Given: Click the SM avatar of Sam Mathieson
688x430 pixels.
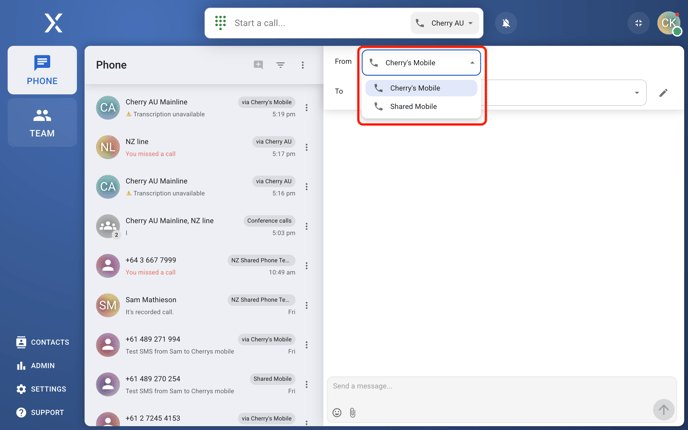Looking at the screenshot, I should [108, 305].
